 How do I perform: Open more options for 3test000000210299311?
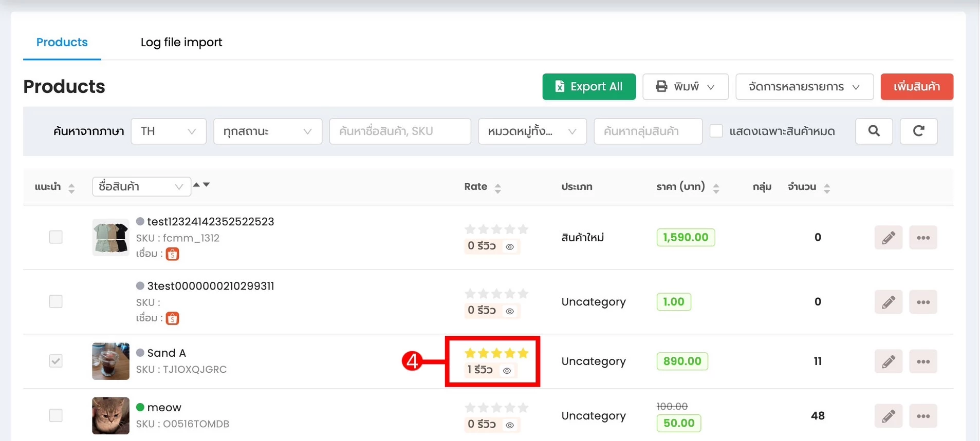coord(923,301)
